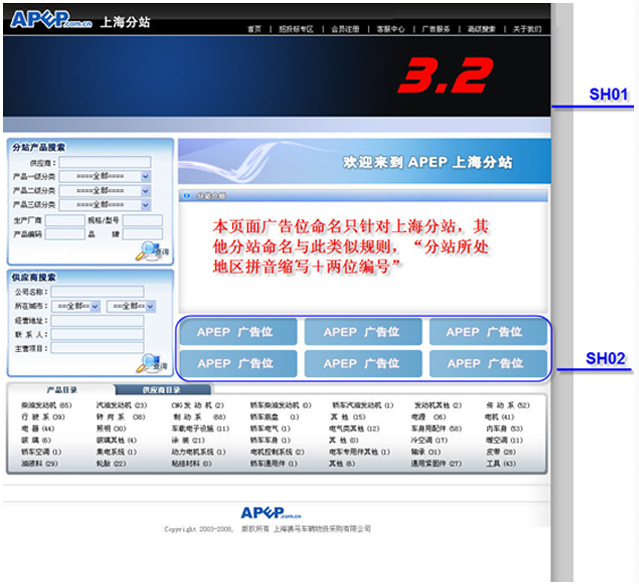Click the 品牌 input field
The height and width of the screenshot is (584, 639).
(143, 234)
